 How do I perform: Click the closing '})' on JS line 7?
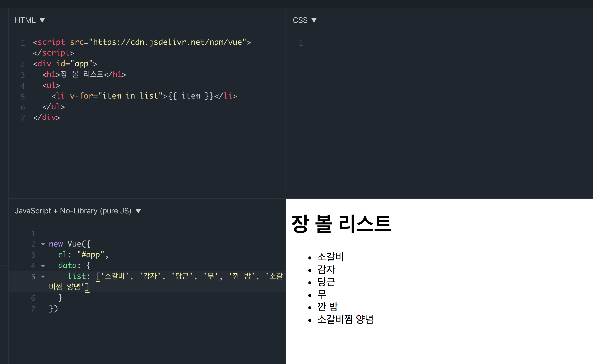click(x=53, y=309)
